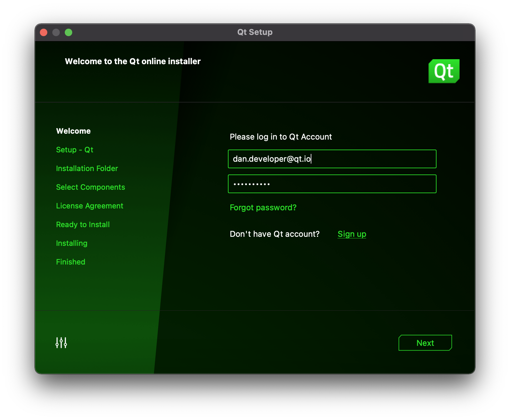Click the Next button
The width and height of the screenshot is (510, 420).
click(425, 343)
